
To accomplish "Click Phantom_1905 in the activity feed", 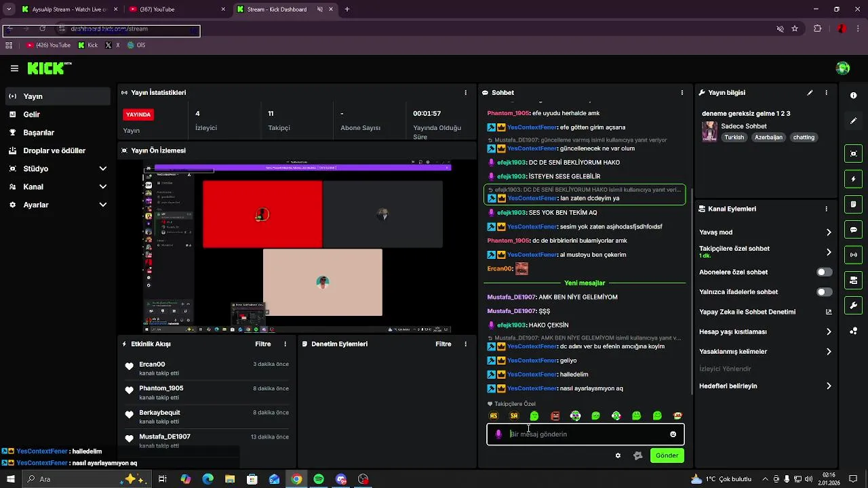I will pos(161,388).
